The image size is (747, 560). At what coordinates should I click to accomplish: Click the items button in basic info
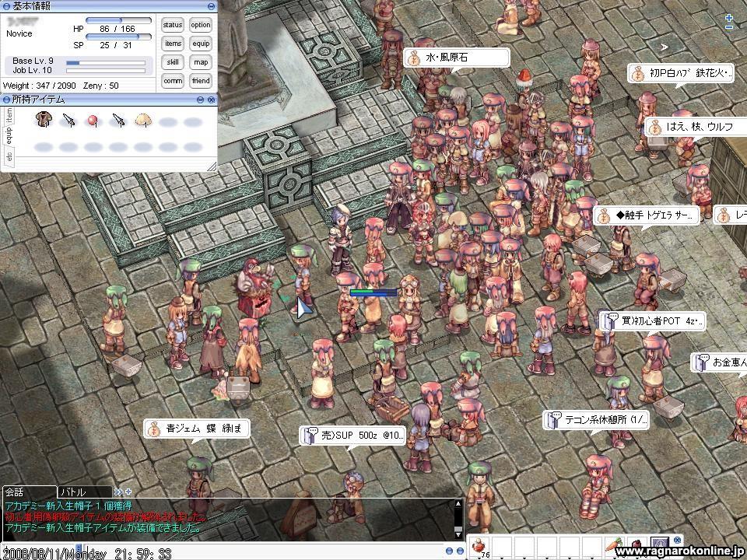point(173,44)
